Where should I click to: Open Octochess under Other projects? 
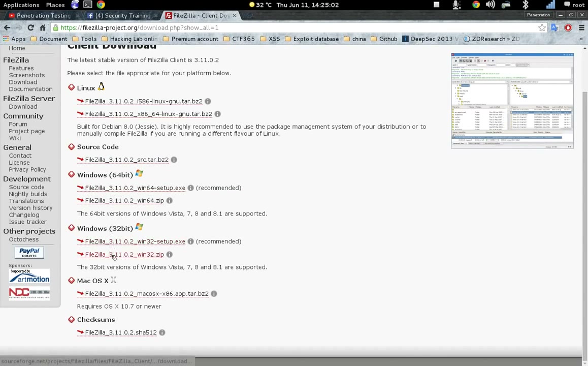(24, 239)
